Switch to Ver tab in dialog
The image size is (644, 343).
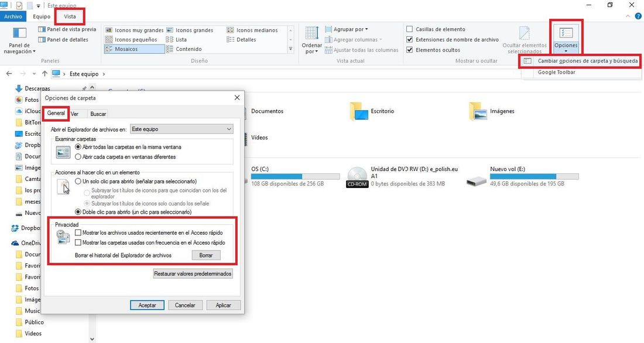[x=74, y=114]
